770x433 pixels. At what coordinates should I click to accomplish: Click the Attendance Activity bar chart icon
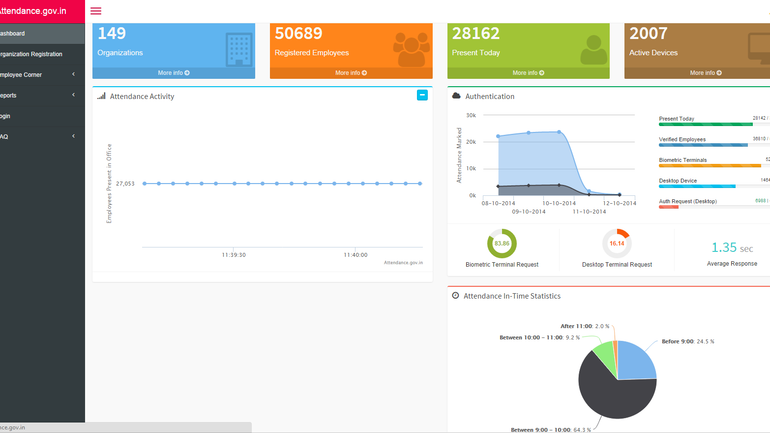pyautogui.click(x=102, y=96)
